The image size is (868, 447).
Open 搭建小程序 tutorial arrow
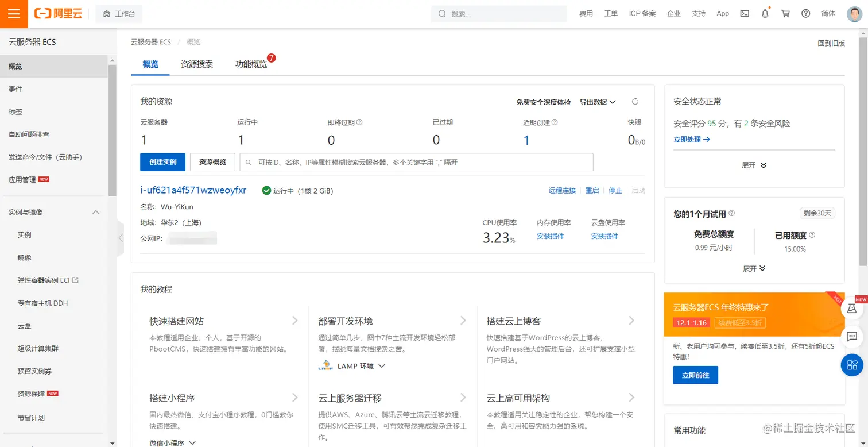(x=294, y=398)
